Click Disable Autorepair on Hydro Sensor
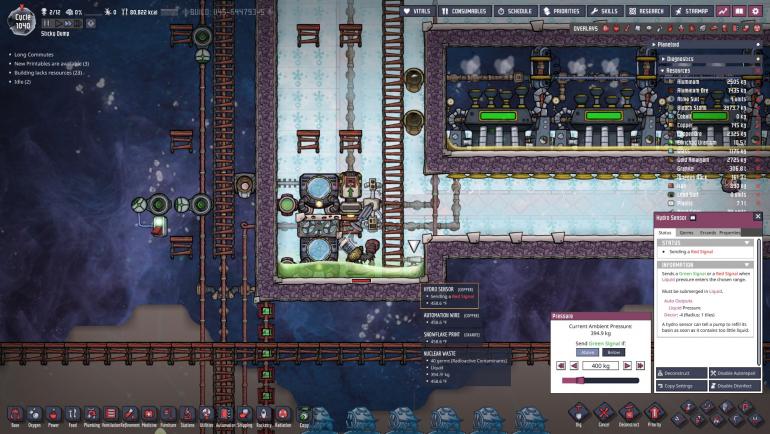This screenshot has height=434, width=770. click(736, 372)
